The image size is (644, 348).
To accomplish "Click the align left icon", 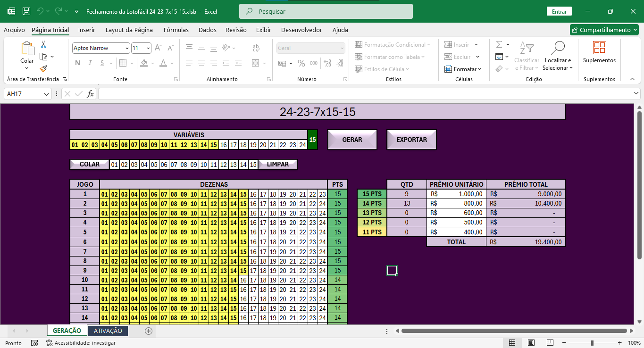I will [x=189, y=63].
